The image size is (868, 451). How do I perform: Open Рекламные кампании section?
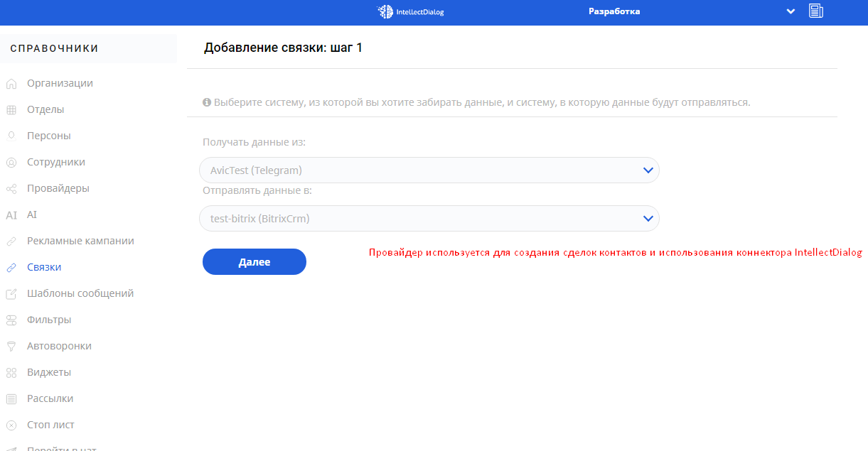(80, 241)
